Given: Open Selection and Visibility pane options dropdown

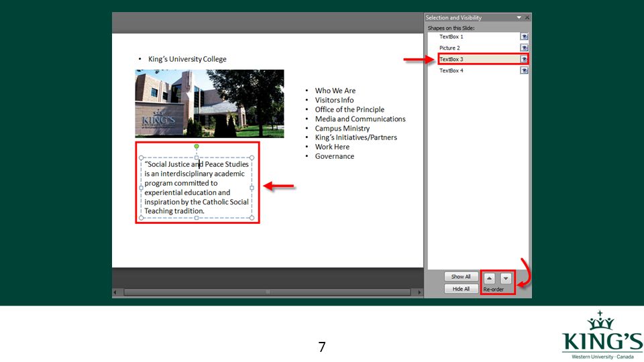Looking at the screenshot, I should pos(519,17).
